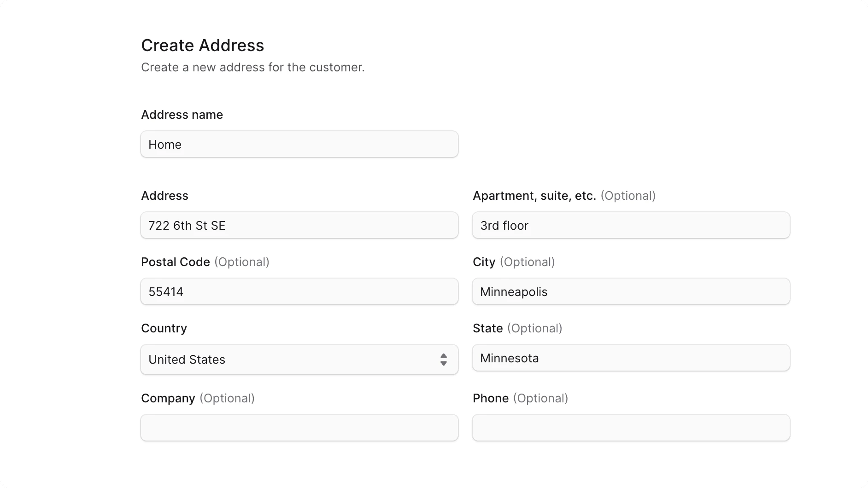The width and height of the screenshot is (868, 488).
Task: Focus the Address field containing 722 6th St SE
Action: pos(299,225)
